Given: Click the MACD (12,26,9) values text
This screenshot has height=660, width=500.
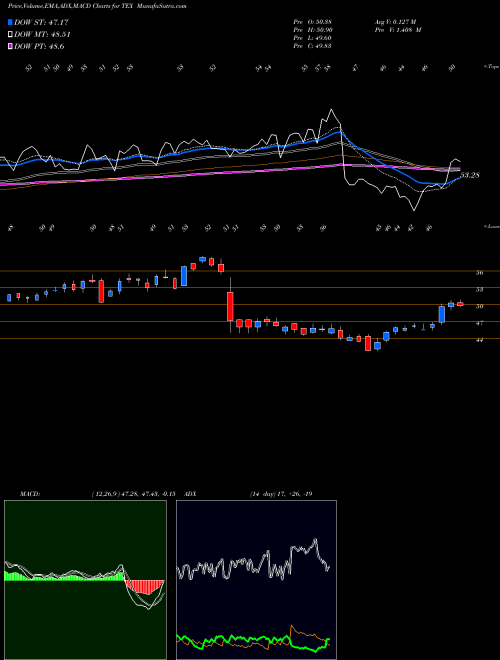Looking at the screenshot, I should coord(133,494).
